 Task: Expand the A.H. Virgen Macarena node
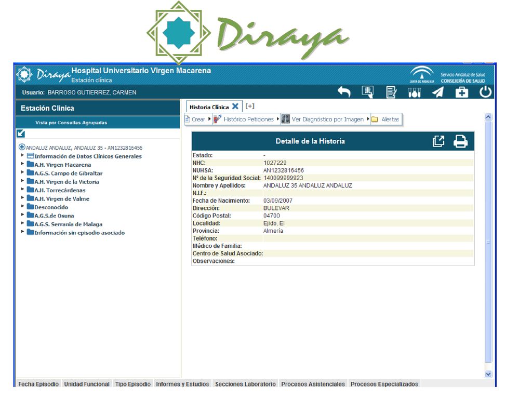[x=22, y=164]
